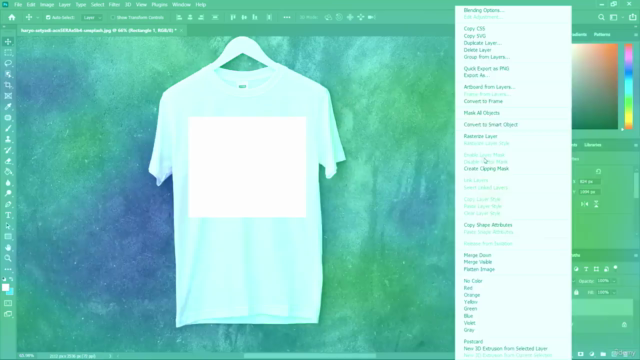Select the Lasso tool
This screenshot has width=640, height=360.
point(8,63)
